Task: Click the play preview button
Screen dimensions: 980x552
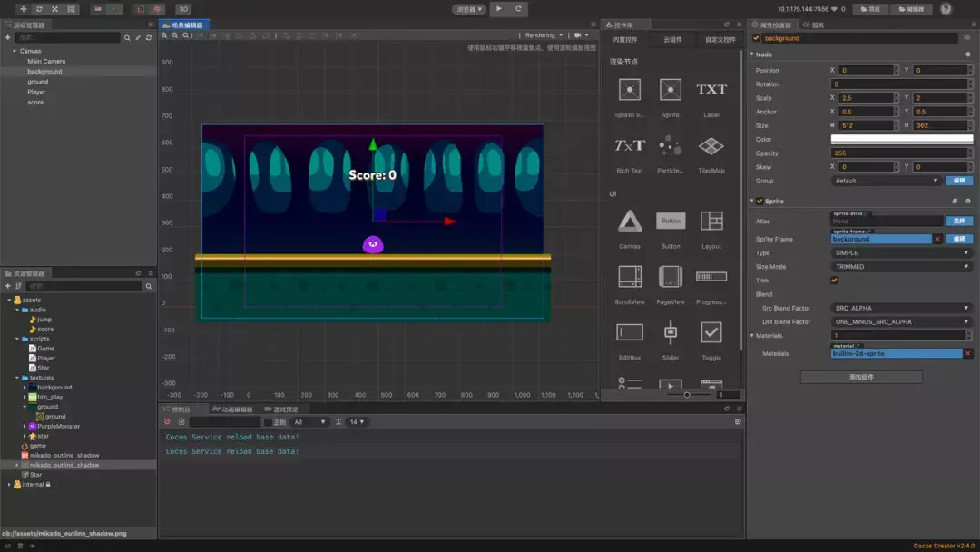Action: pyautogui.click(x=499, y=9)
